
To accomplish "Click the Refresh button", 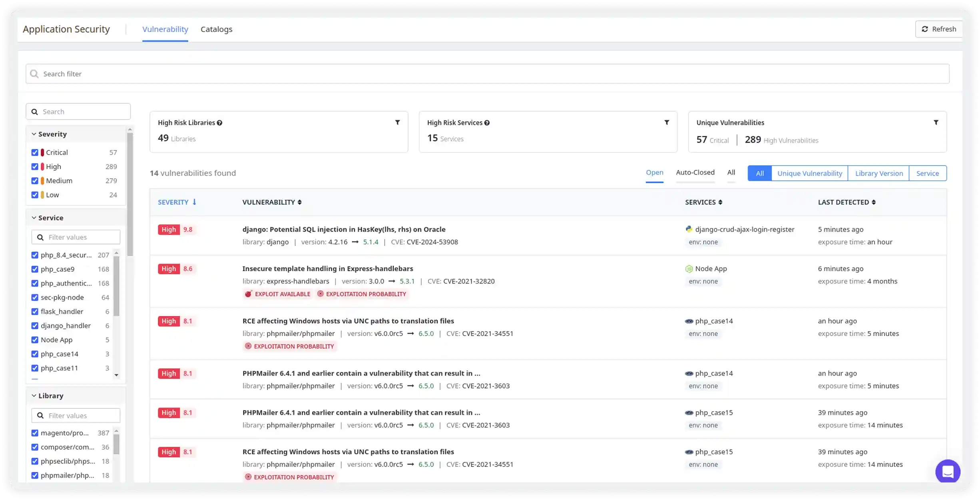I will pos(939,29).
